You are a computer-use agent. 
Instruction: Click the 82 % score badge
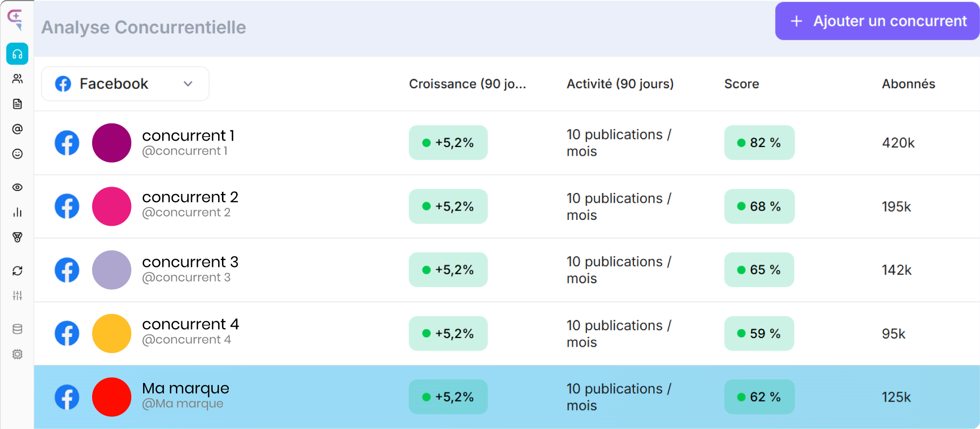click(x=759, y=143)
